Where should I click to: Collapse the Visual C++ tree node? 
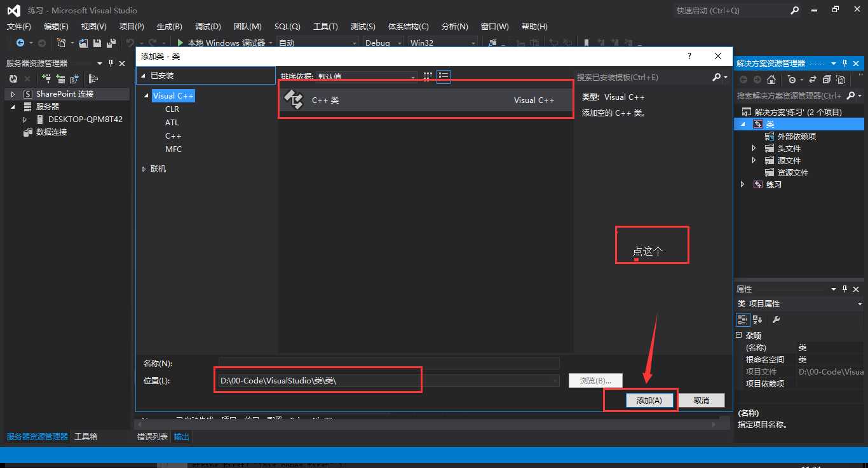(x=147, y=96)
